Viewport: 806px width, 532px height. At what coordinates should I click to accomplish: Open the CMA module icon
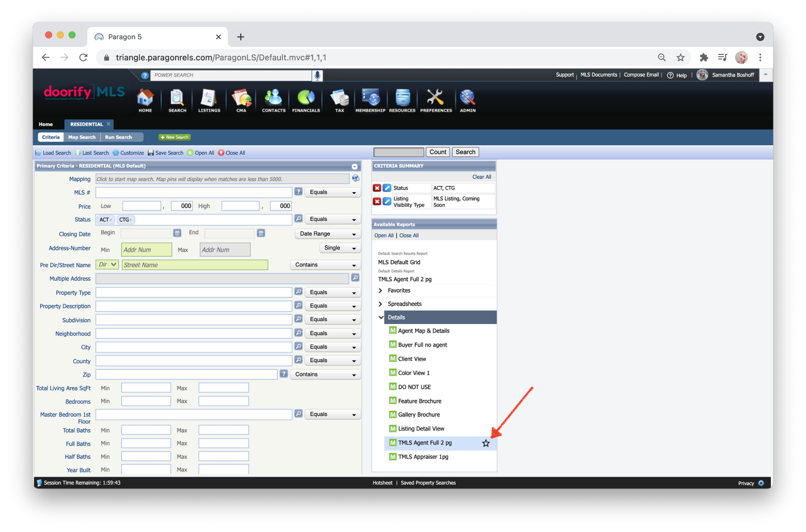[241, 100]
